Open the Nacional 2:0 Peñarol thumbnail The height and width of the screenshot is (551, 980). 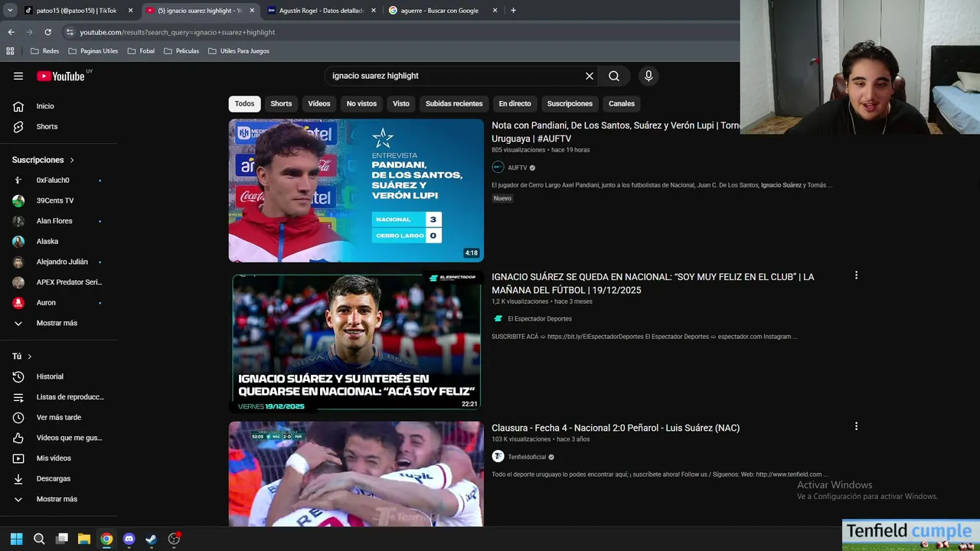(x=356, y=474)
